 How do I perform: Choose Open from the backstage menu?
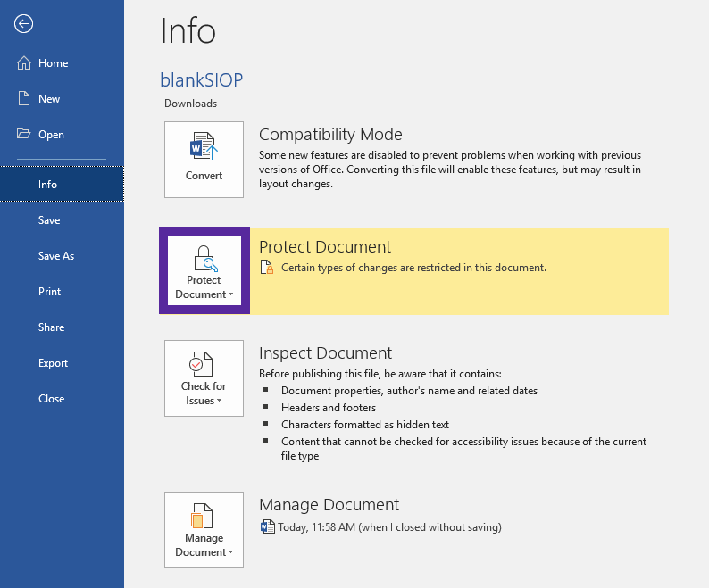point(62,134)
